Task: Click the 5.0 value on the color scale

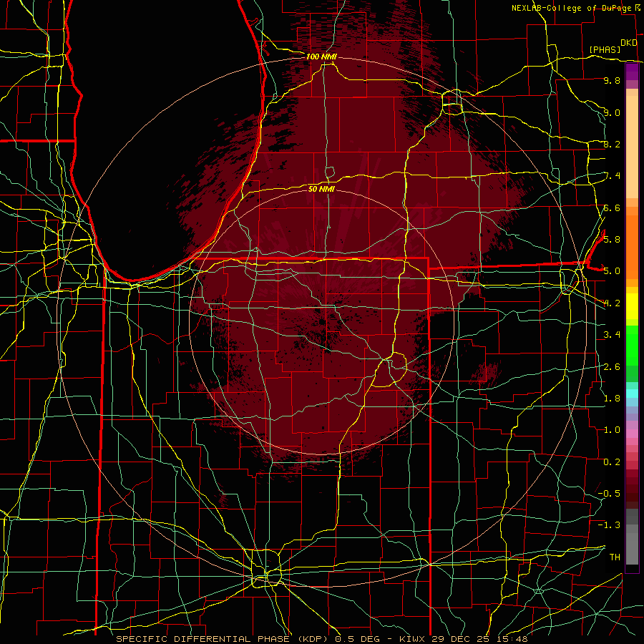Action: [612, 271]
